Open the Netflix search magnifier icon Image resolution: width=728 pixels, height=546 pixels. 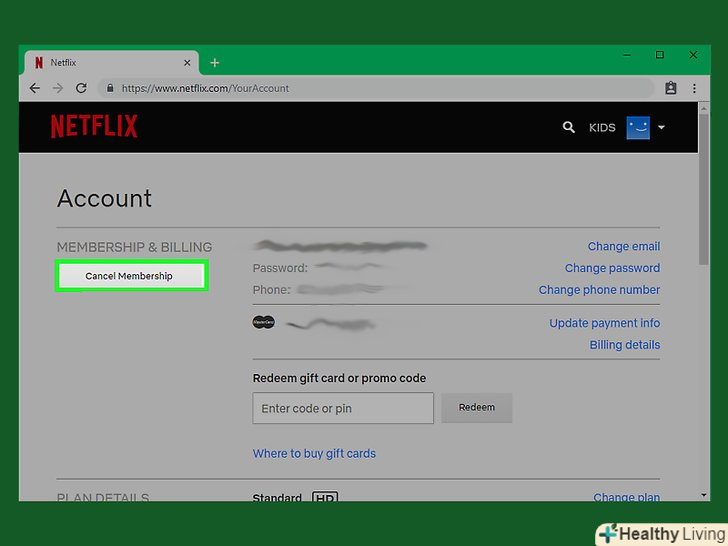pos(569,128)
